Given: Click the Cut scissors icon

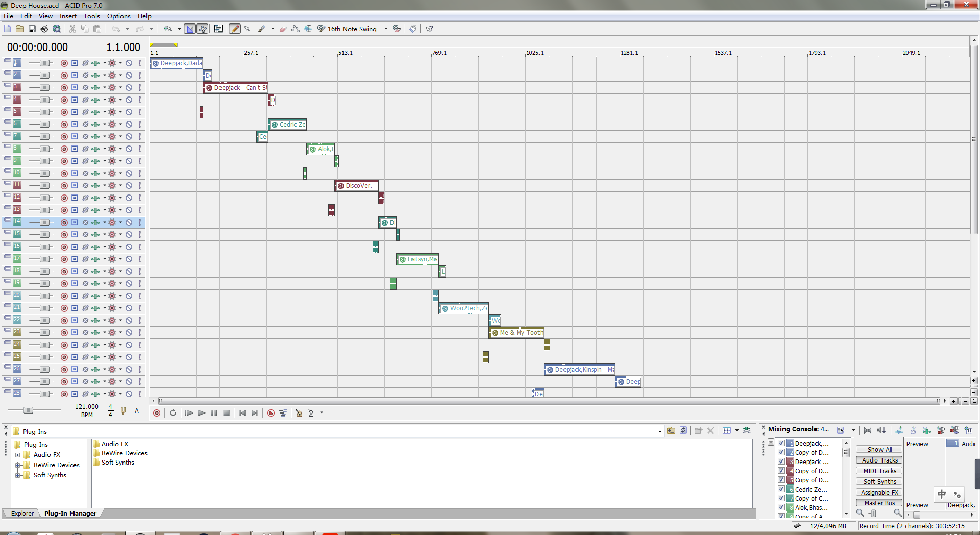Looking at the screenshot, I should (x=72, y=29).
